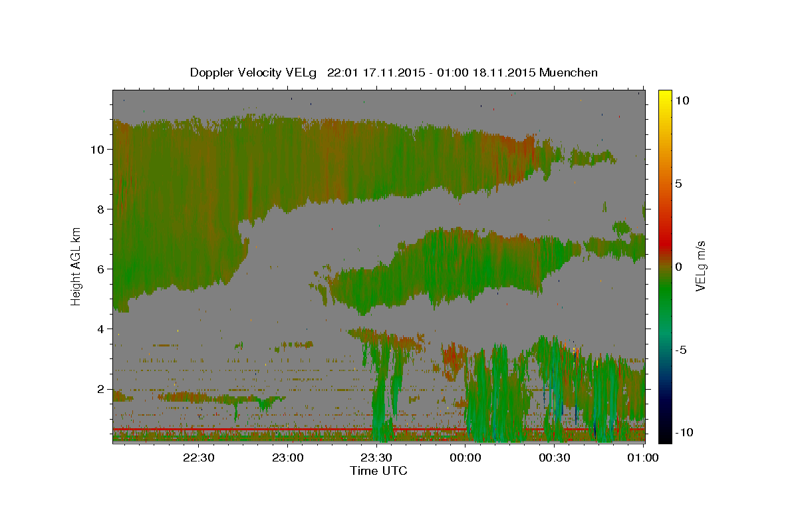Click the red section of the colorbar

click(x=664, y=239)
